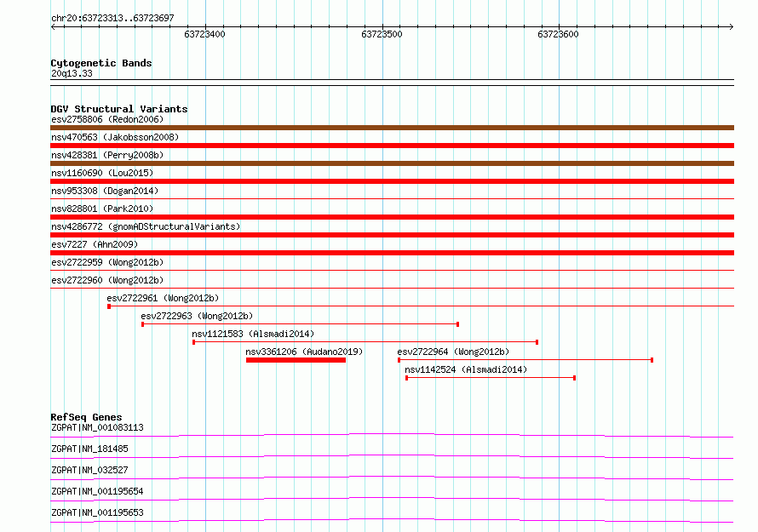Select the nsv828801 (Park2010) label

[x=102, y=209]
